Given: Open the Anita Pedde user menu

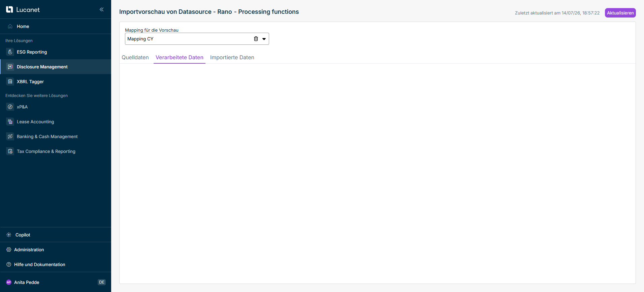Looking at the screenshot, I should pyautogui.click(x=27, y=282).
